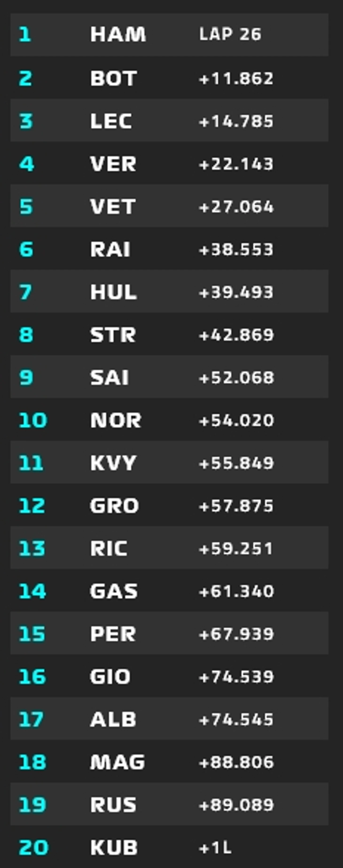Screen dimensions: 343x868
Task: Click the BOT driver code
Action: tap(113, 79)
